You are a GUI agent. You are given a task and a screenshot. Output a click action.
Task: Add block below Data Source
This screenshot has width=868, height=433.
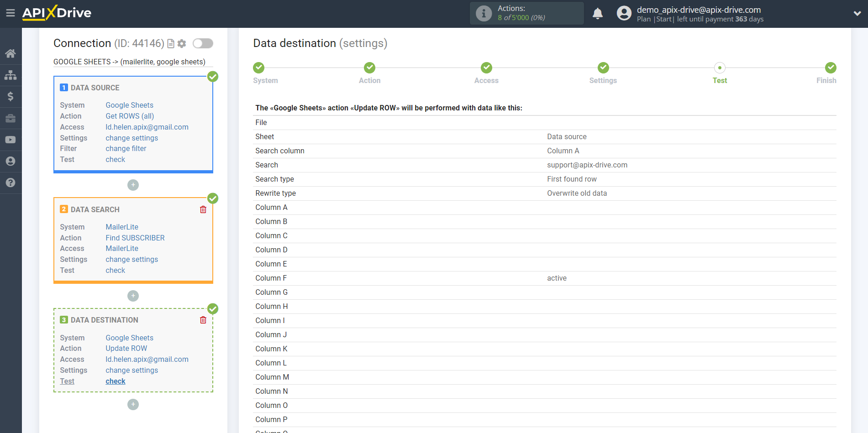[133, 185]
